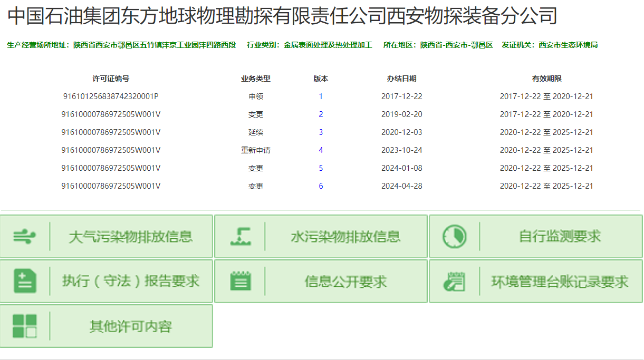The image size is (644, 360).
Task: Click the 许可证编号 column header
Action: 111,79
